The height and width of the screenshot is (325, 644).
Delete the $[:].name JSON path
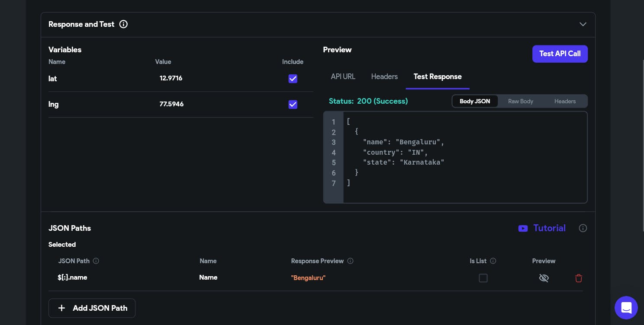click(x=578, y=278)
